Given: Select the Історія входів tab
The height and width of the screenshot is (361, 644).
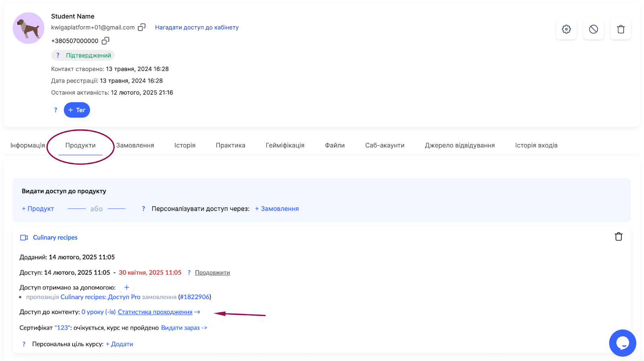Looking at the screenshot, I should [x=536, y=145].
